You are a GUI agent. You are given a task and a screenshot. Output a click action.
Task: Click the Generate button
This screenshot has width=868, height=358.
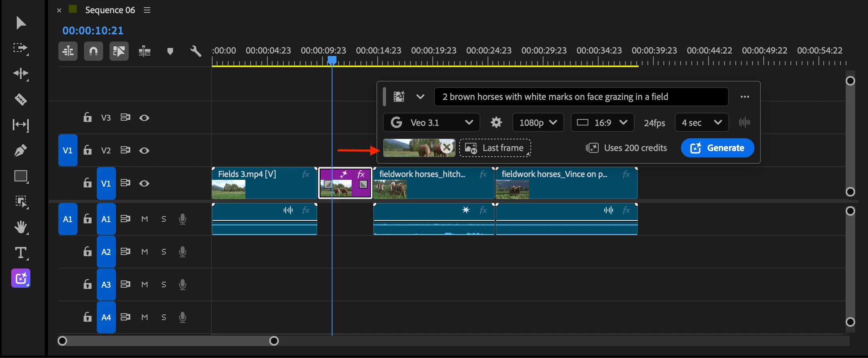coord(717,148)
